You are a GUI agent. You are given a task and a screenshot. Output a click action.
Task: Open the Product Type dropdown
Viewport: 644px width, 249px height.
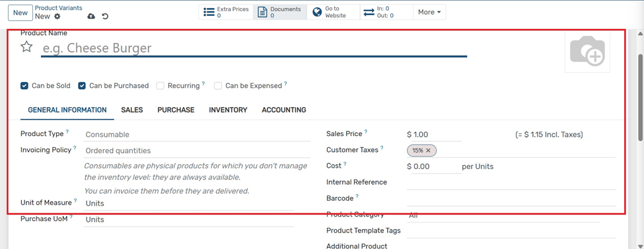coord(197,135)
